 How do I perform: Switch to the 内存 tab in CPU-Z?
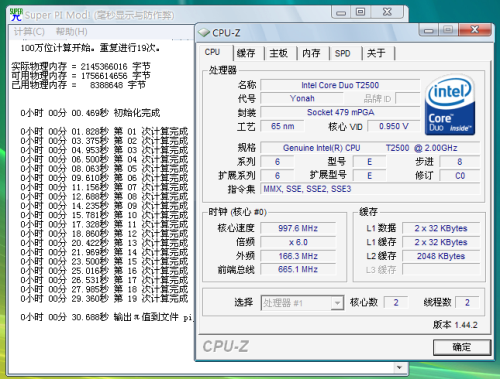pyautogui.click(x=311, y=53)
